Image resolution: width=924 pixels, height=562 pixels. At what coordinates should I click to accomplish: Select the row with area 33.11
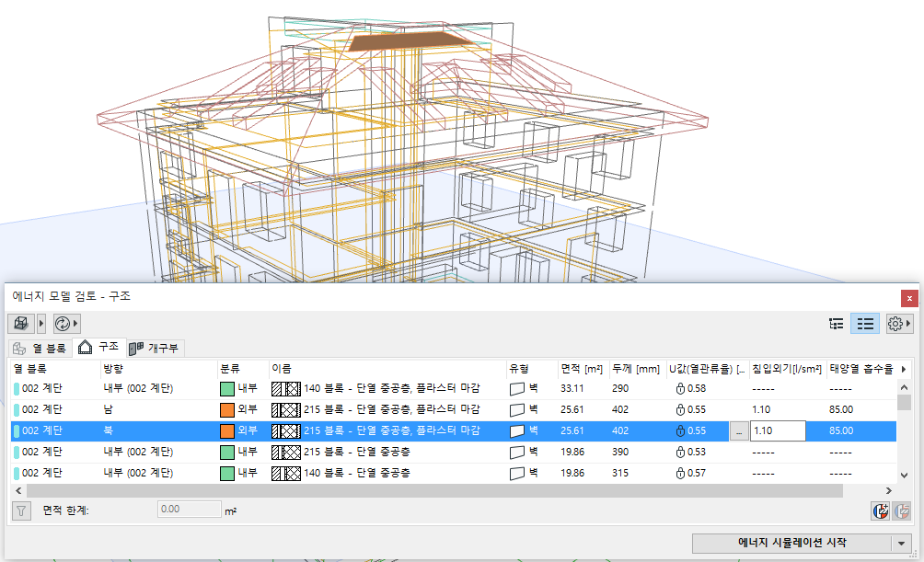[454, 389]
